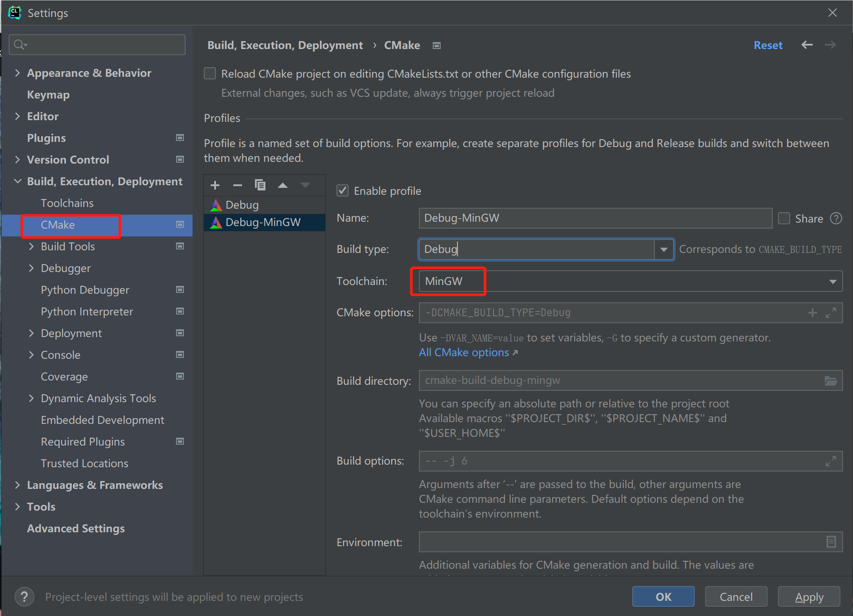This screenshot has width=853, height=616.
Task: Click the profile Name input field
Action: tap(595, 218)
